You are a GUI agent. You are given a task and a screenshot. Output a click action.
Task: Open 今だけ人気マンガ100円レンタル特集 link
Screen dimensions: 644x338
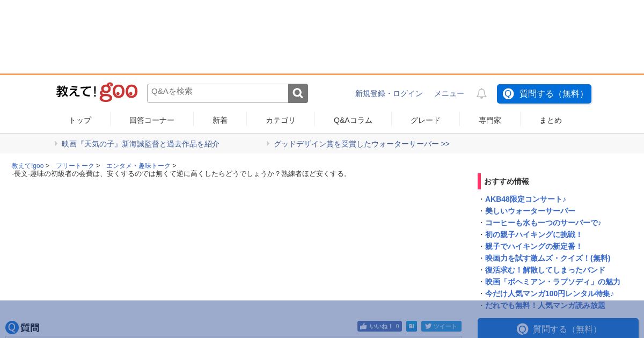(x=550, y=293)
